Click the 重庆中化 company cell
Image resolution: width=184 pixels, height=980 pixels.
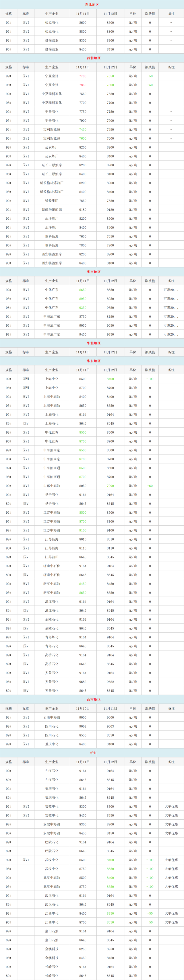pos(52,744)
